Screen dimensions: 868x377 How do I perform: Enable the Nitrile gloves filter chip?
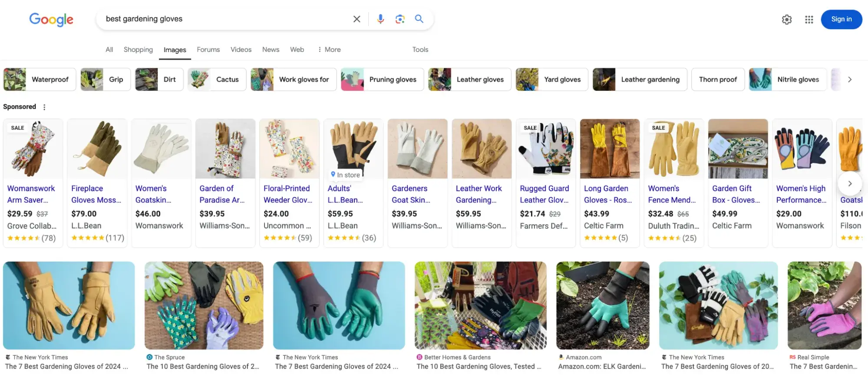coord(787,79)
